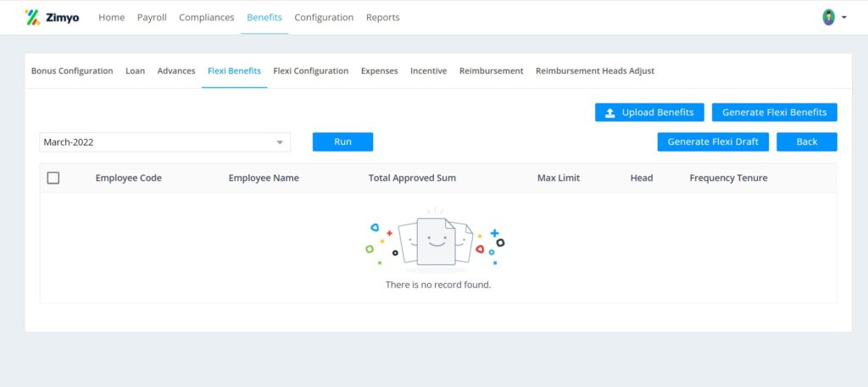Open the Payroll menu
Screen dimensions: 868x387
(x=152, y=17)
